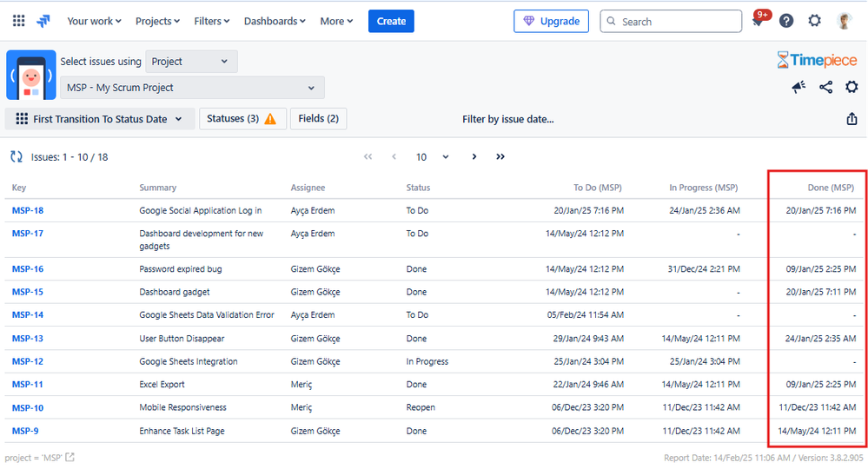Click project = 'MSP' query text
Image resolution: width=868 pixels, height=469 pixels.
(x=34, y=458)
